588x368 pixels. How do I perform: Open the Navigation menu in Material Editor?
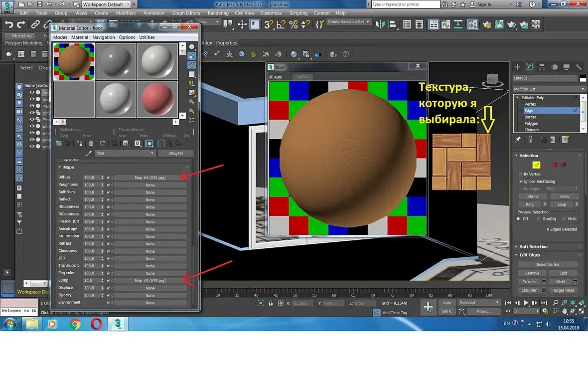103,37
